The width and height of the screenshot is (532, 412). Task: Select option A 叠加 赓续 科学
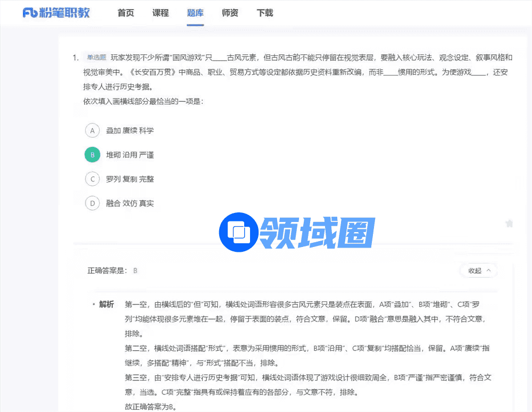(x=93, y=130)
